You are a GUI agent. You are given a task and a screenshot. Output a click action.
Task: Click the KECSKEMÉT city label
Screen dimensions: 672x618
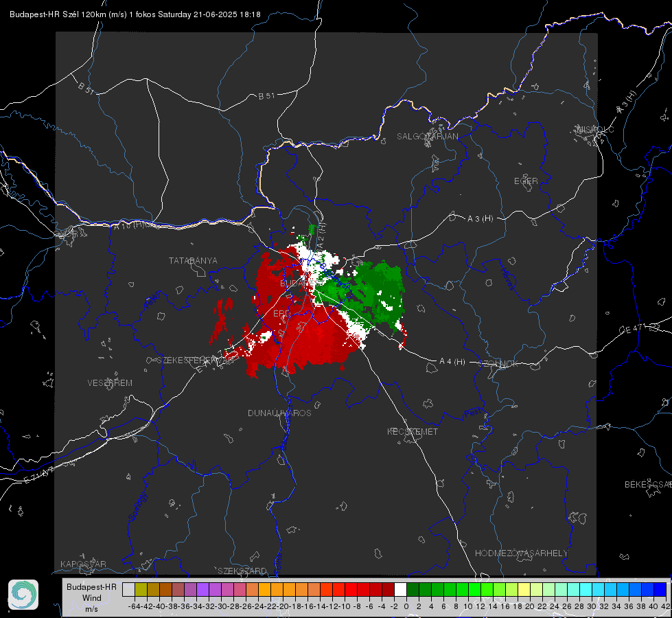[413, 431]
